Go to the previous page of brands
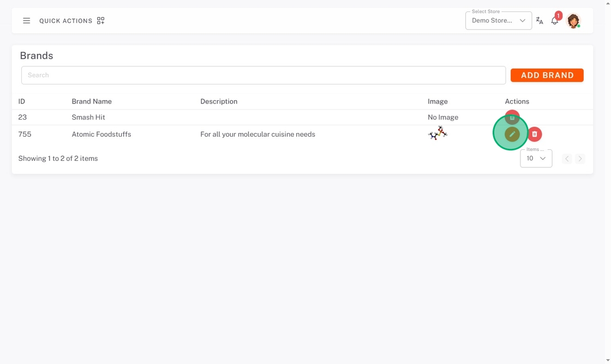Screen dimensions: 611x364 567,159
